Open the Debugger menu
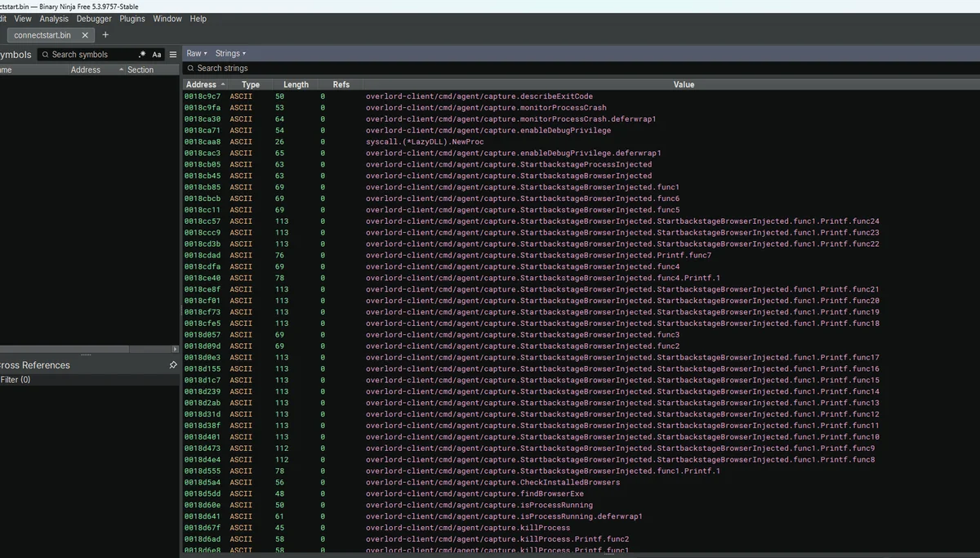Viewport: 980px width, 558px height. (94, 19)
